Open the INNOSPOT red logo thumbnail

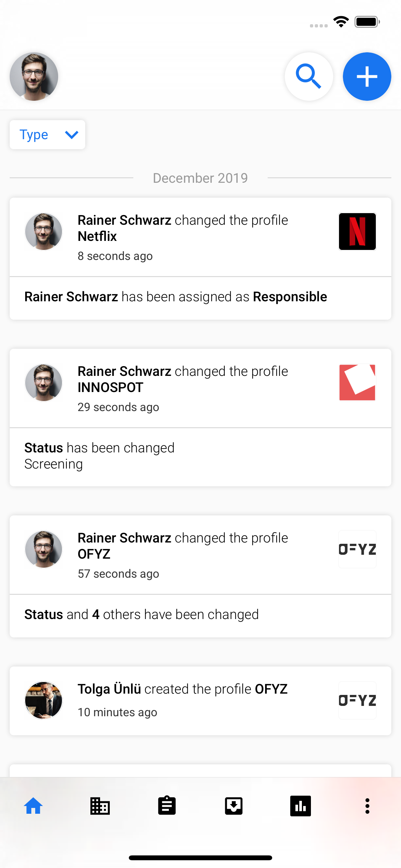click(x=357, y=382)
